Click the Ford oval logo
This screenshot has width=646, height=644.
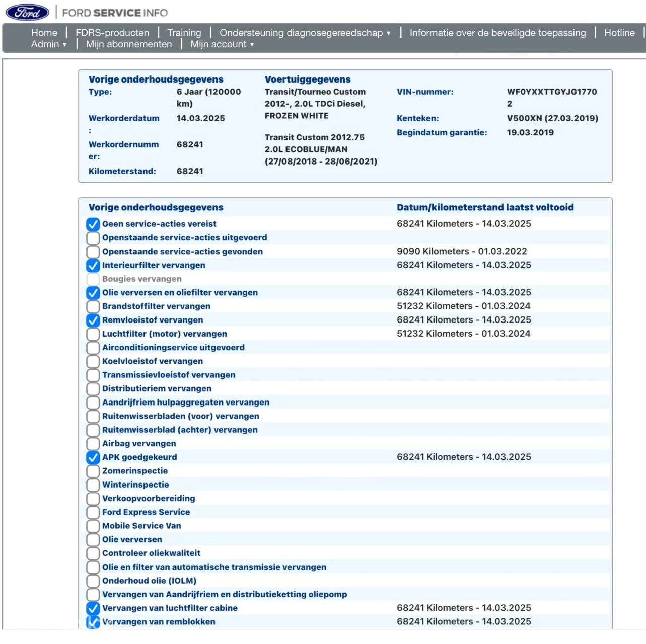pyautogui.click(x=27, y=12)
